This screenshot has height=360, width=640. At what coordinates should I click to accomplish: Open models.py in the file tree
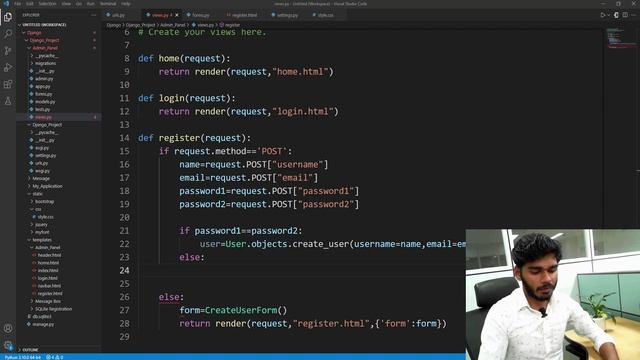(45, 102)
